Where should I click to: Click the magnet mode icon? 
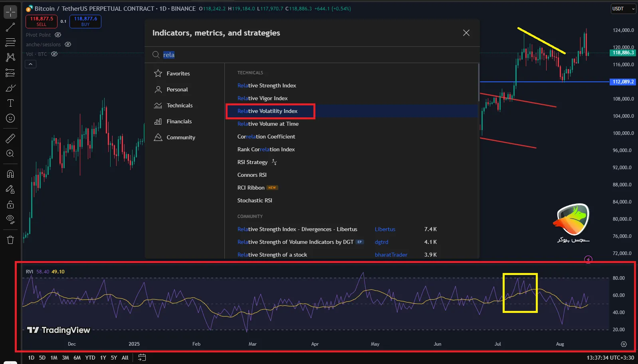[x=10, y=174]
